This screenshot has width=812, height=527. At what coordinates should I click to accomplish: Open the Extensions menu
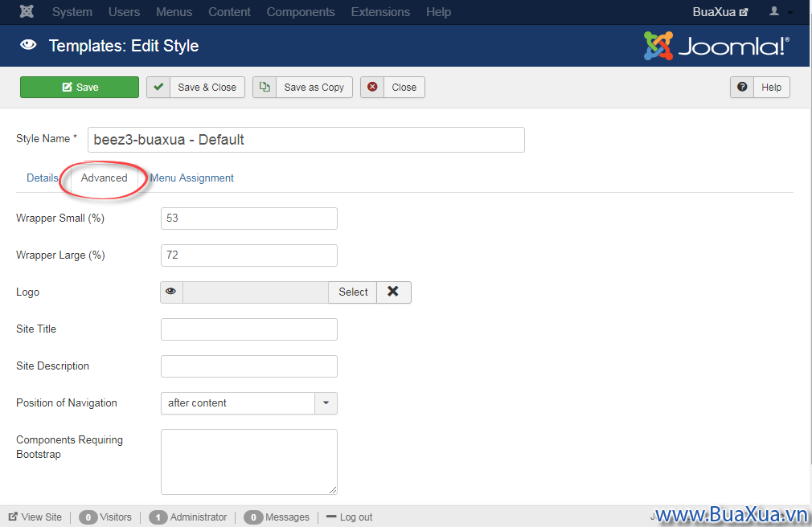[380, 12]
